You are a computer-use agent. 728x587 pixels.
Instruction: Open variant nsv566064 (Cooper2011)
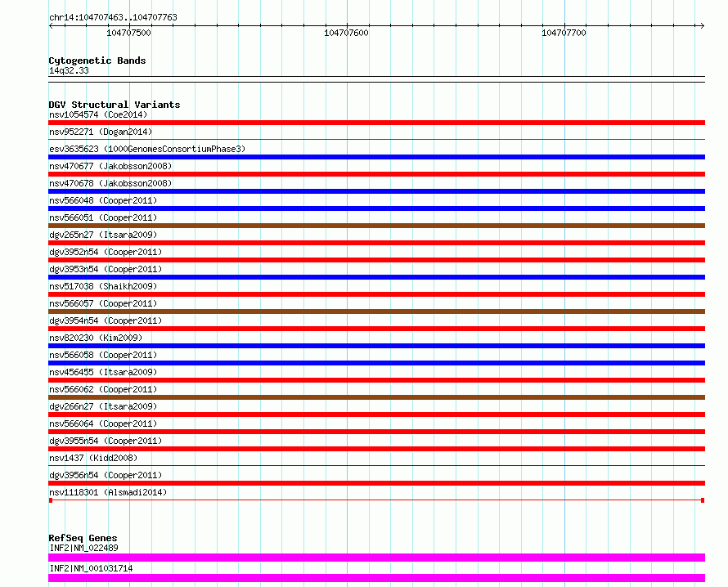(103, 423)
